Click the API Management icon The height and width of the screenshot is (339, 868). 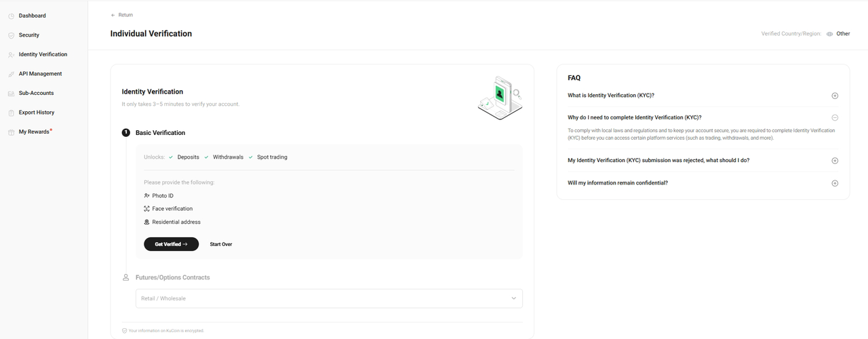tap(11, 74)
